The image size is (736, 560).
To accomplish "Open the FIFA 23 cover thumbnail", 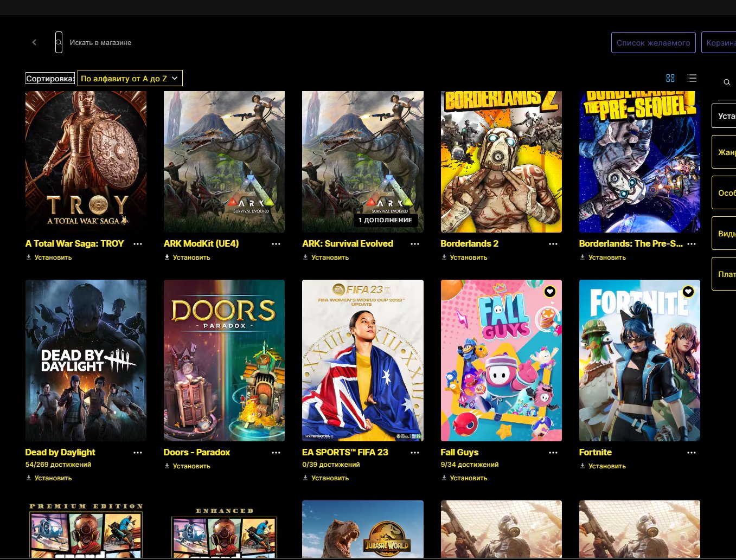I will coord(363,361).
